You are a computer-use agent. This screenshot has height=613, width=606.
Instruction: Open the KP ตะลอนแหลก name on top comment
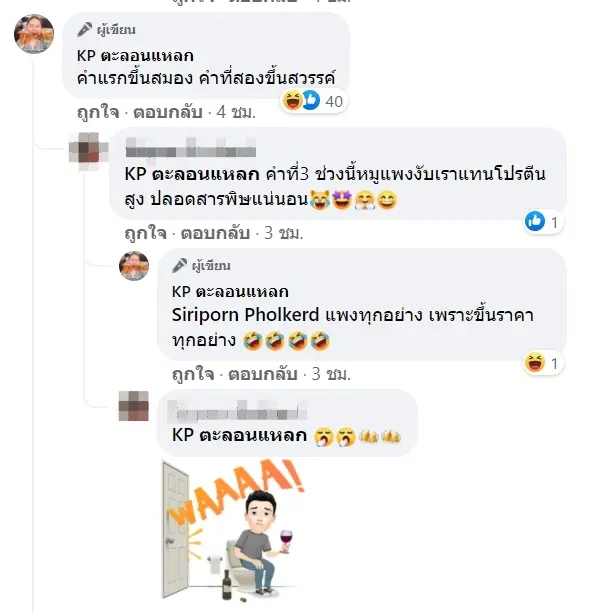[135, 56]
